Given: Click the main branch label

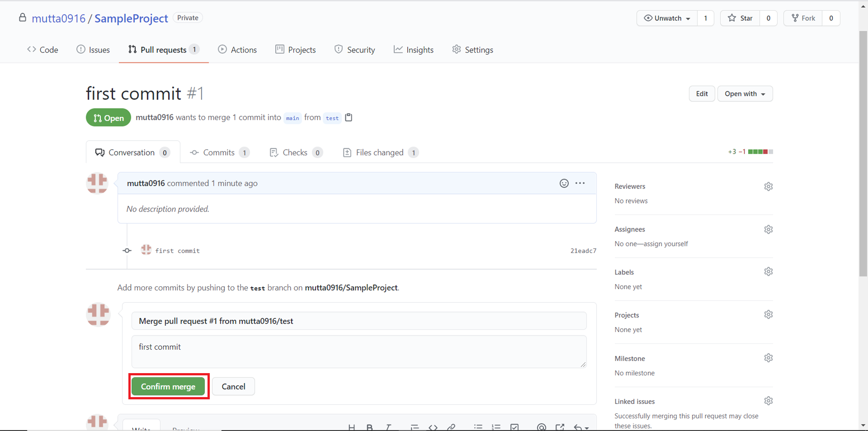Looking at the screenshot, I should [292, 118].
